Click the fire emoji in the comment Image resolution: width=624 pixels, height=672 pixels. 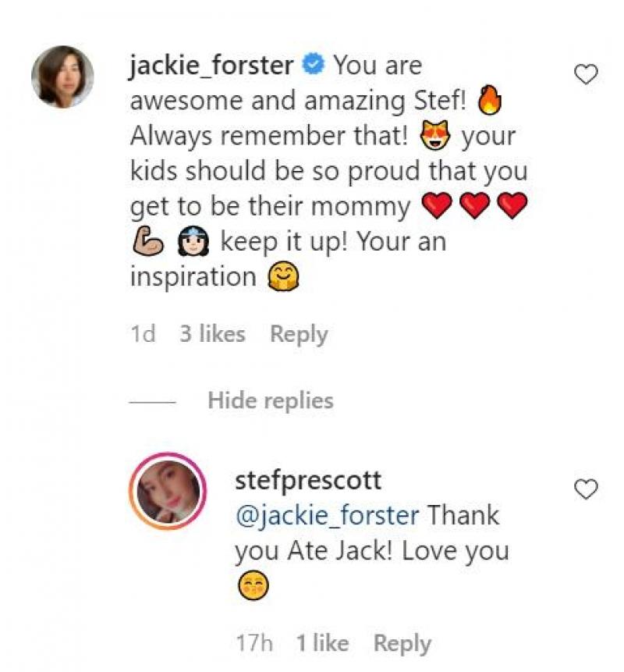(491, 100)
